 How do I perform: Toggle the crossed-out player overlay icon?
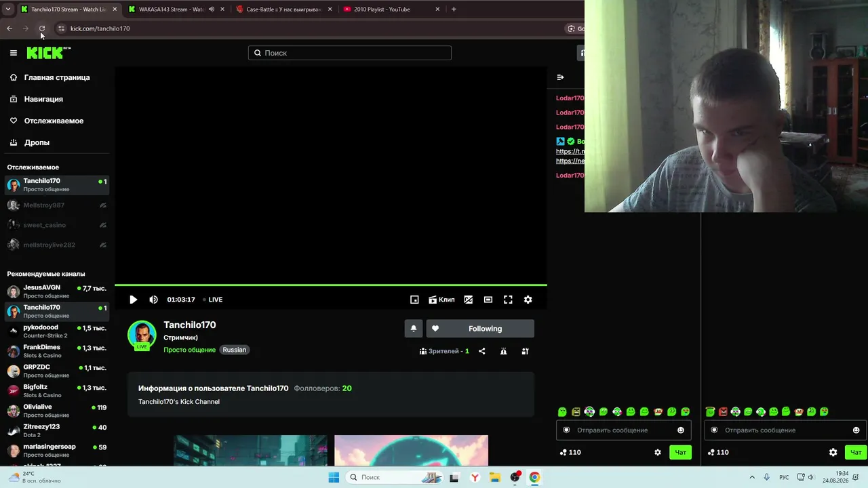coord(468,300)
